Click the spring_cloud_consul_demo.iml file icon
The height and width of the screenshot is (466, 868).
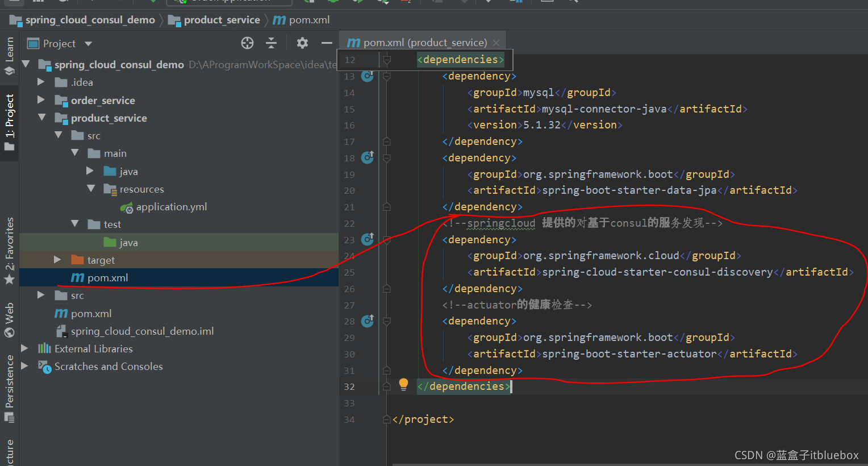tap(61, 331)
